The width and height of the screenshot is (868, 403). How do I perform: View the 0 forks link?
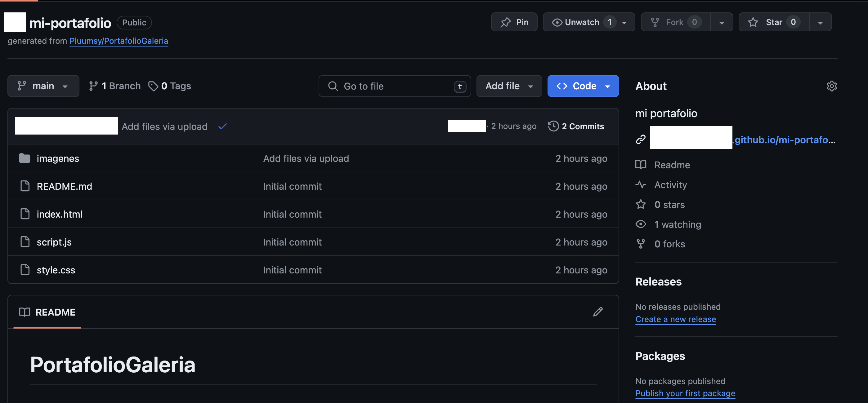[669, 244]
